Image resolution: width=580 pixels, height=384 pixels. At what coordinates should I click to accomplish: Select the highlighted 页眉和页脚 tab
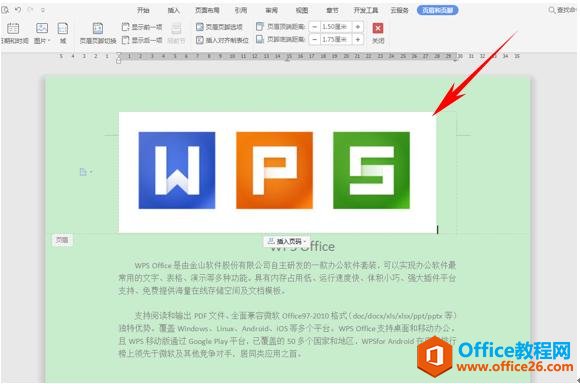[x=438, y=10]
